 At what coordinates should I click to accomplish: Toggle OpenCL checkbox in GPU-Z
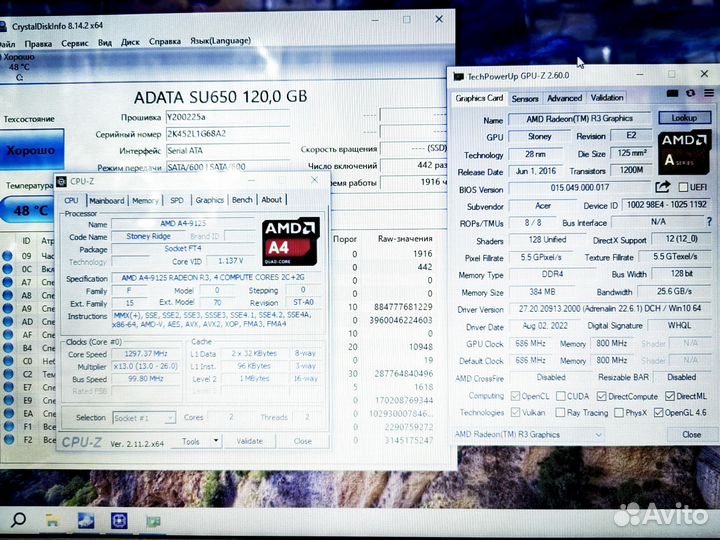point(515,396)
